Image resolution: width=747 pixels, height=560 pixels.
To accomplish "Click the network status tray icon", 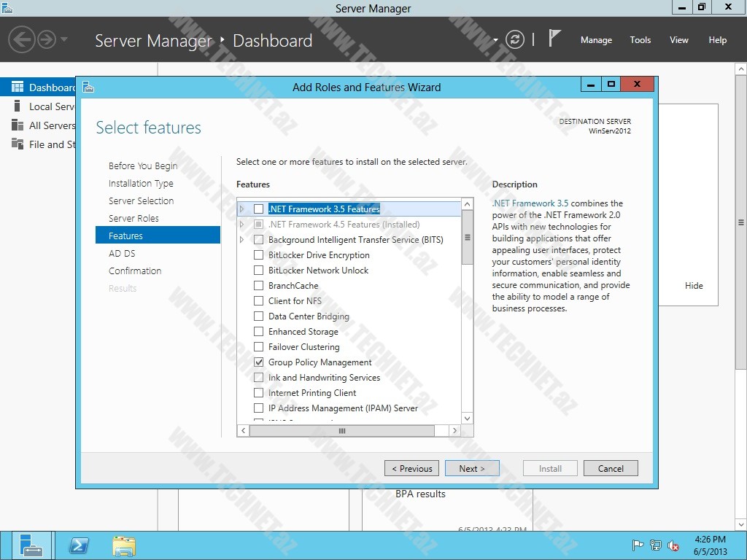I will [x=654, y=545].
